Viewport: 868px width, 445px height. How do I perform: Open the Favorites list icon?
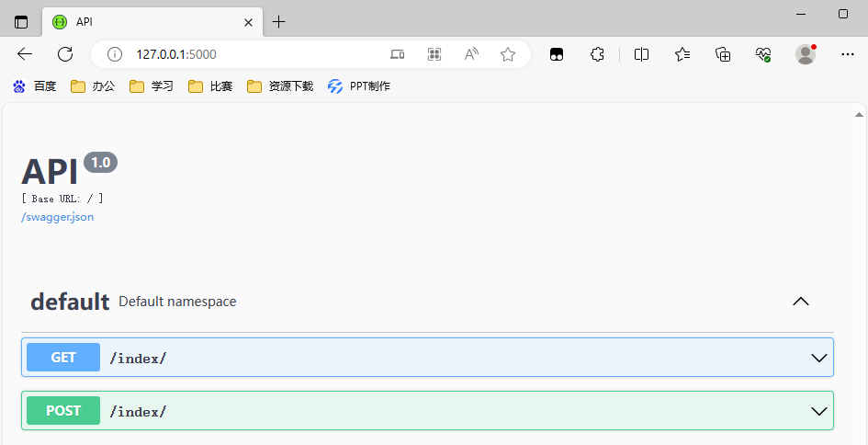point(682,54)
